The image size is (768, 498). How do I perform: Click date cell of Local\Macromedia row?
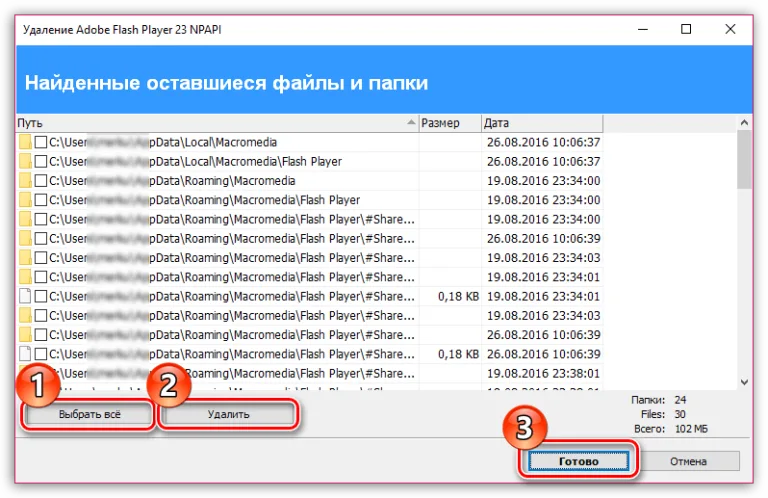coord(543,142)
